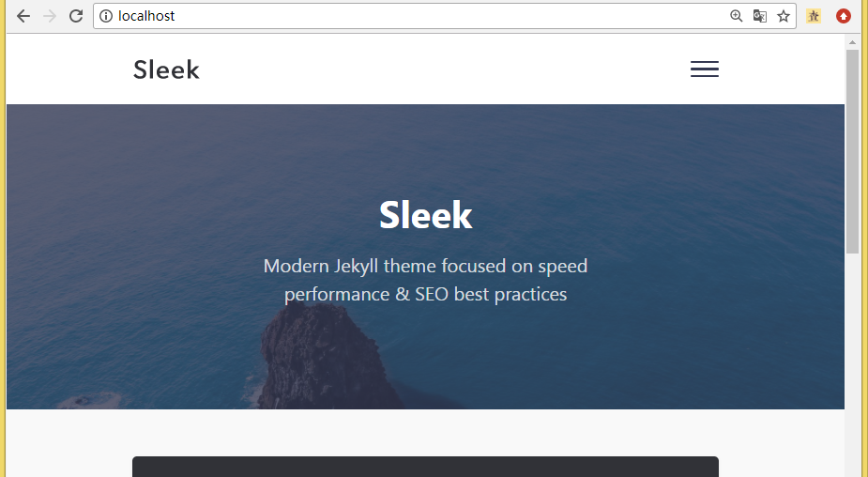
Task: Reload the localhost page
Action: (76, 16)
